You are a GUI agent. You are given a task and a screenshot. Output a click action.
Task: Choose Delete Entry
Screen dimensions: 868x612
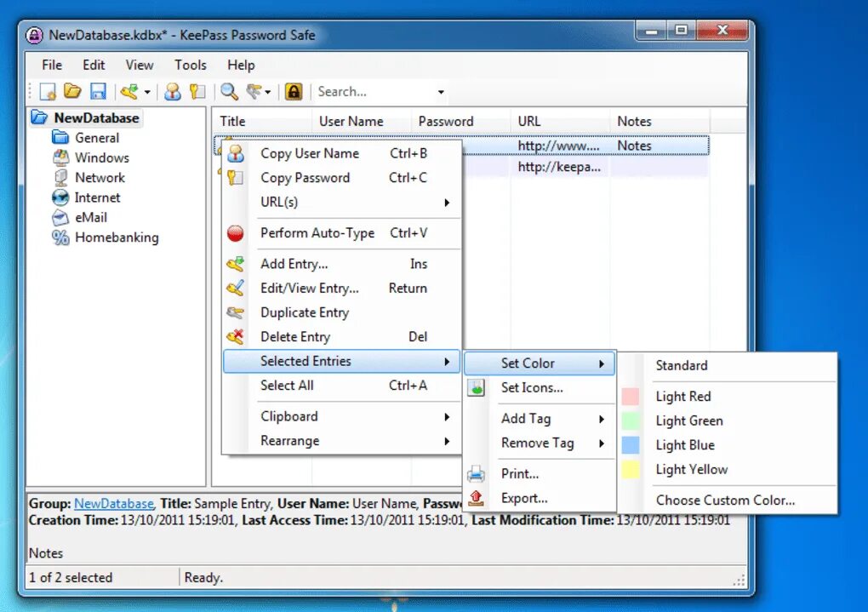pyautogui.click(x=341, y=337)
